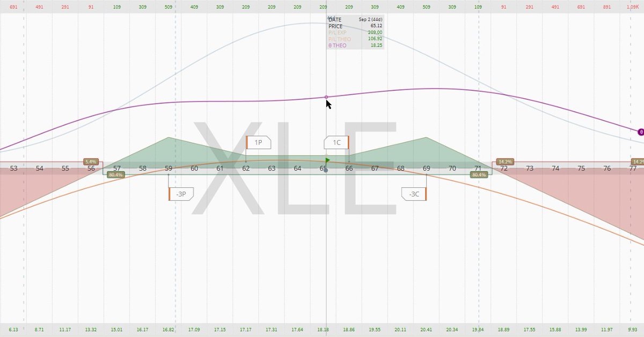Click price 58 on the axis
644x337 pixels.
point(143,169)
